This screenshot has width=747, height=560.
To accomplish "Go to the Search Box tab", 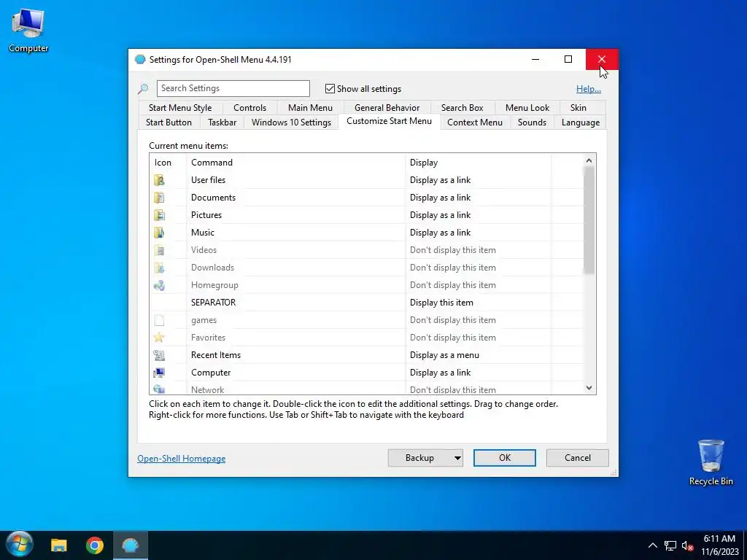I will [462, 108].
